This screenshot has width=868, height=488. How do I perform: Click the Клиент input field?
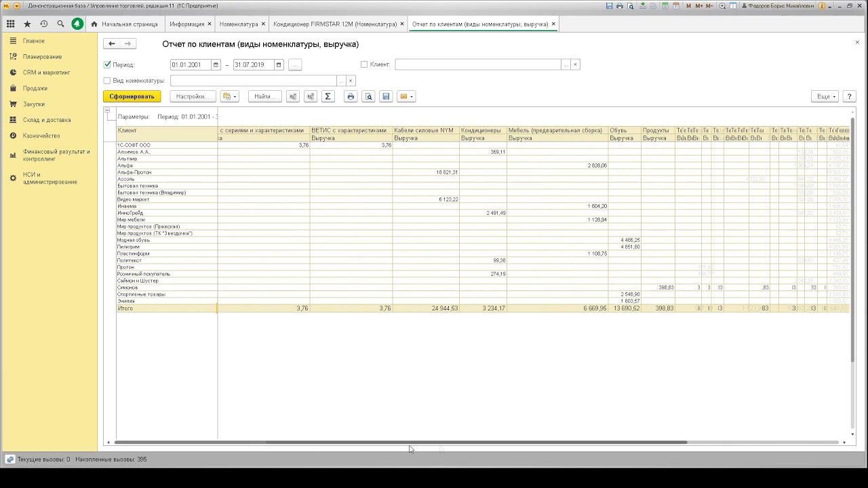point(478,64)
